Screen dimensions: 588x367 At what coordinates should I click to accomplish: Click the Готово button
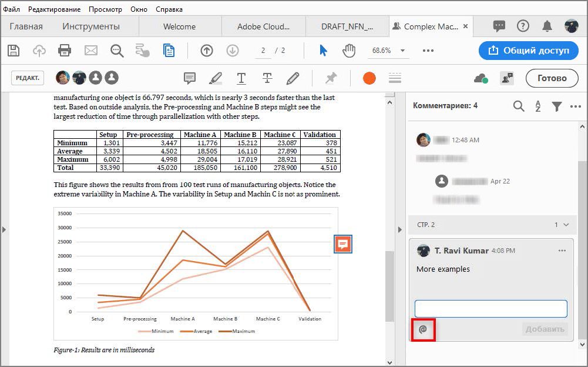[x=552, y=78]
